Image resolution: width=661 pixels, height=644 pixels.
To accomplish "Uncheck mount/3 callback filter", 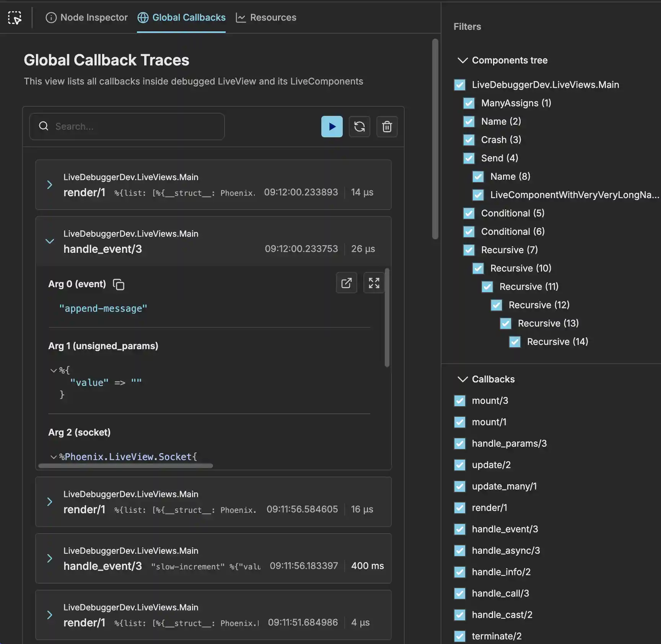I will pyautogui.click(x=460, y=401).
